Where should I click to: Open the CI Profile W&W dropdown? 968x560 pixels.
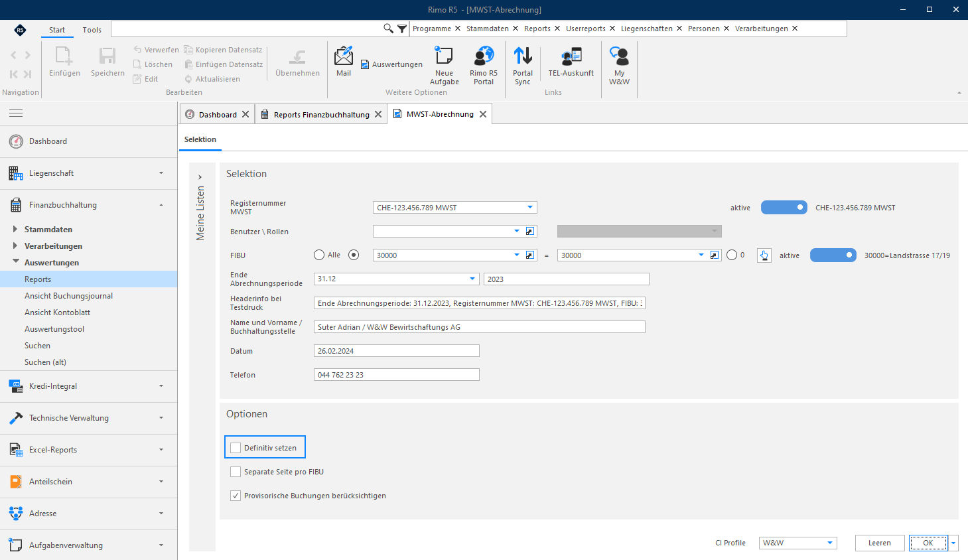point(830,543)
